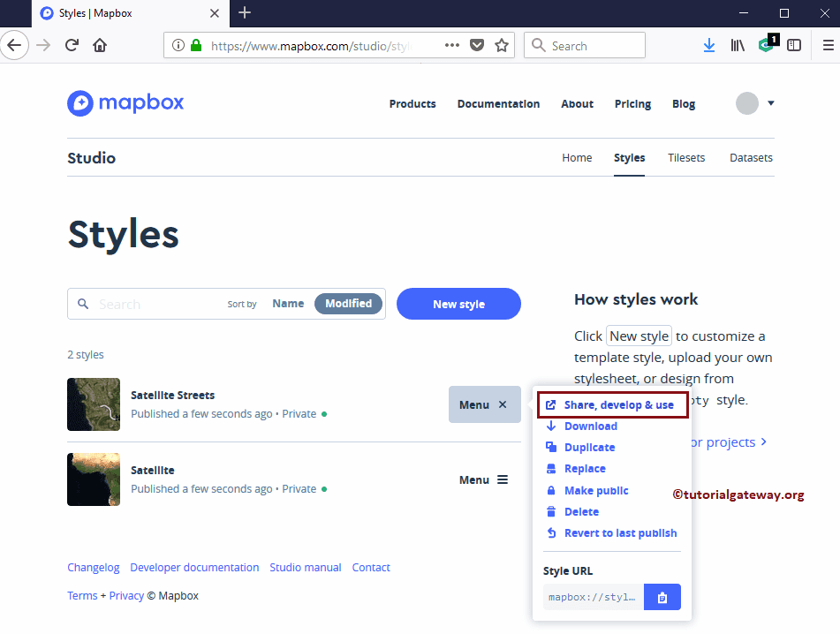This screenshot has width=840, height=634.
Task: Open the Changelog link
Action: [94, 568]
